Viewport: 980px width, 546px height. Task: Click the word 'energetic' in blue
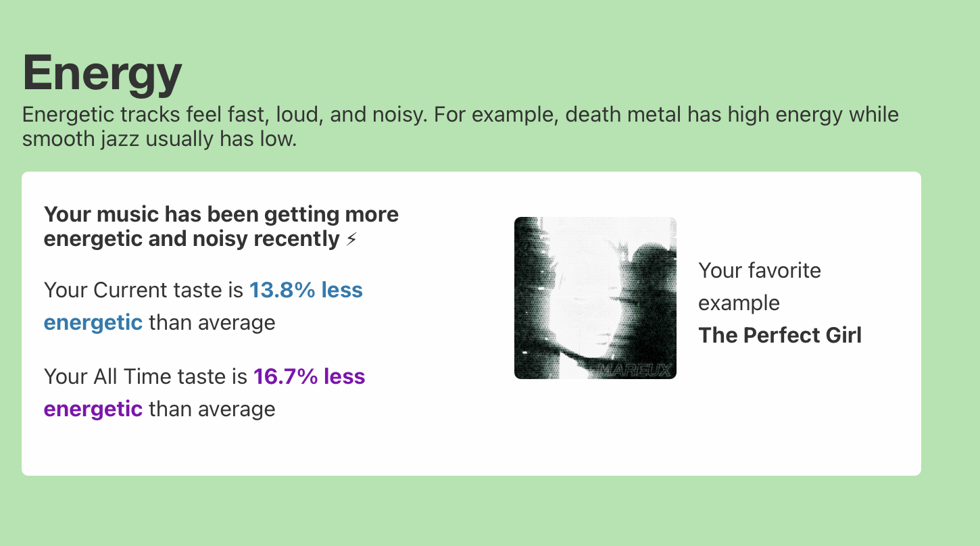93,323
